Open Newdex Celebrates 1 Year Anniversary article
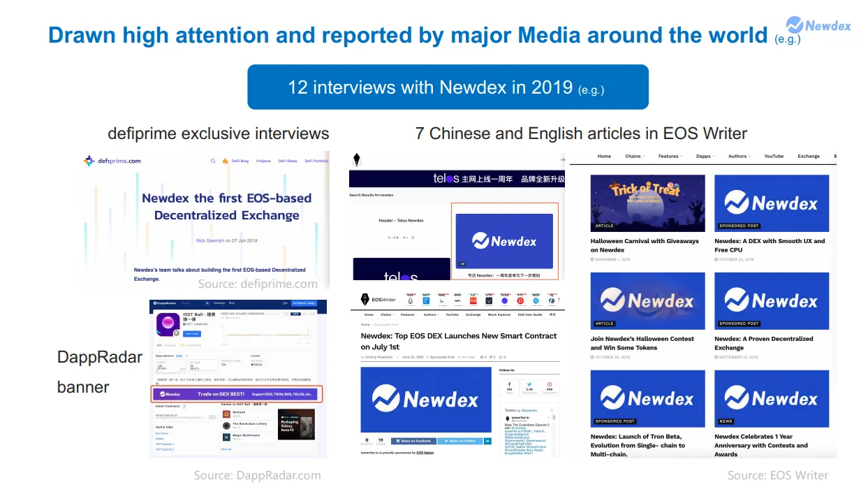This screenshot has width=868, height=487. tap(761, 445)
